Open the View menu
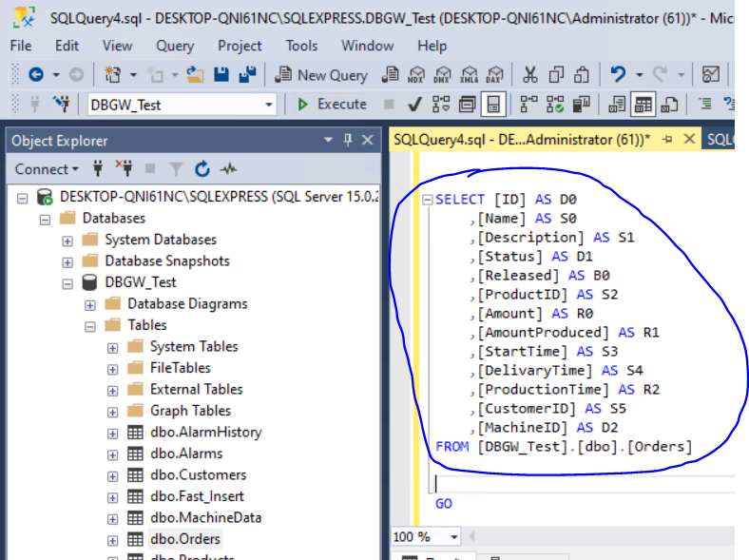The height and width of the screenshot is (560, 749). click(118, 46)
